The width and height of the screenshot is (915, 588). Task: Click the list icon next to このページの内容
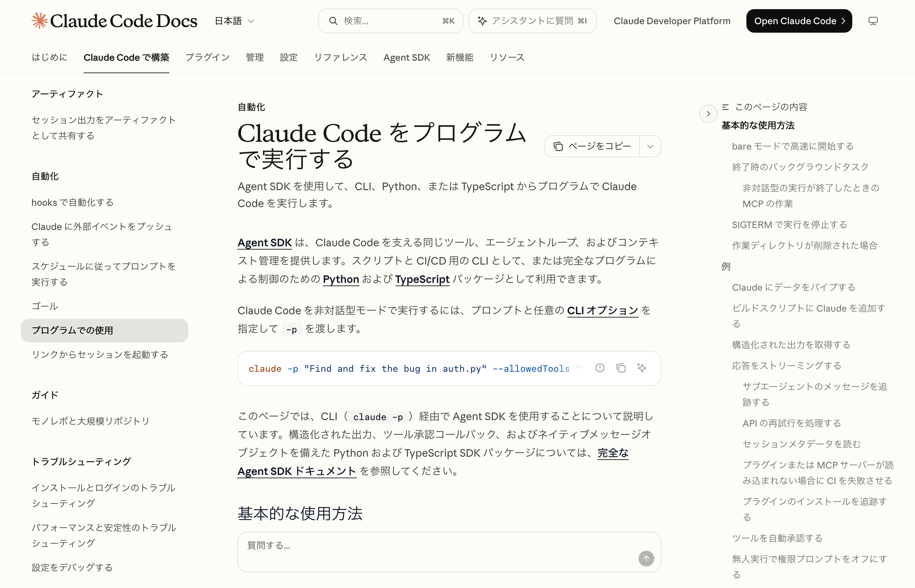point(725,107)
